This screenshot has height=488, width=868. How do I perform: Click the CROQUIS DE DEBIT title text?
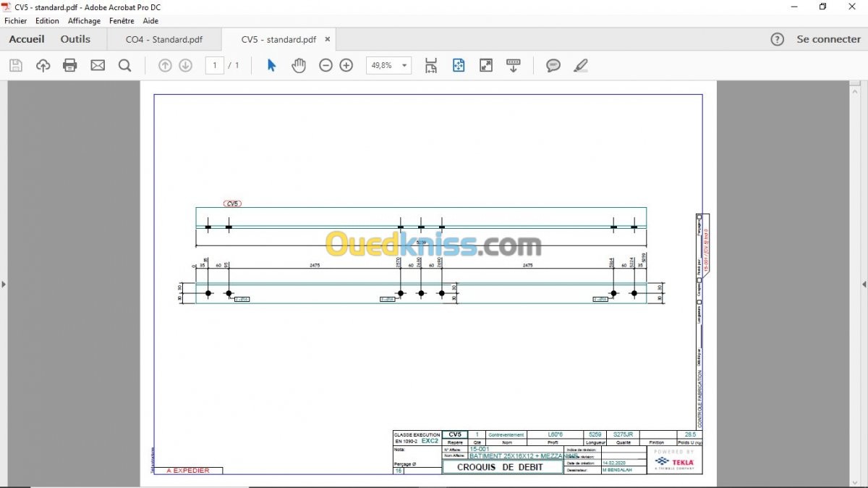click(x=501, y=467)
